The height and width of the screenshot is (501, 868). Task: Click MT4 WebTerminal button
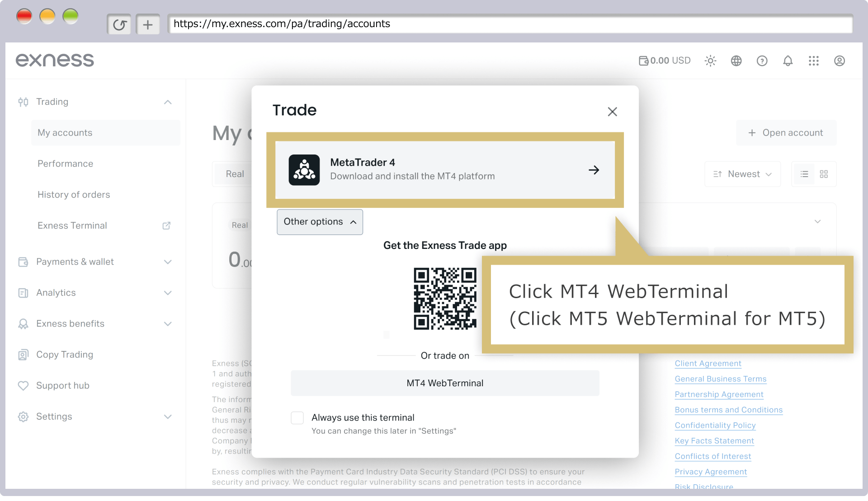445,383
